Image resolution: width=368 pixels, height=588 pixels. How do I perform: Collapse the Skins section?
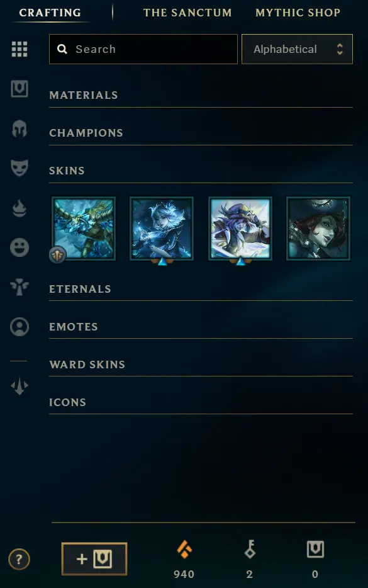click(x=201, y=171)
